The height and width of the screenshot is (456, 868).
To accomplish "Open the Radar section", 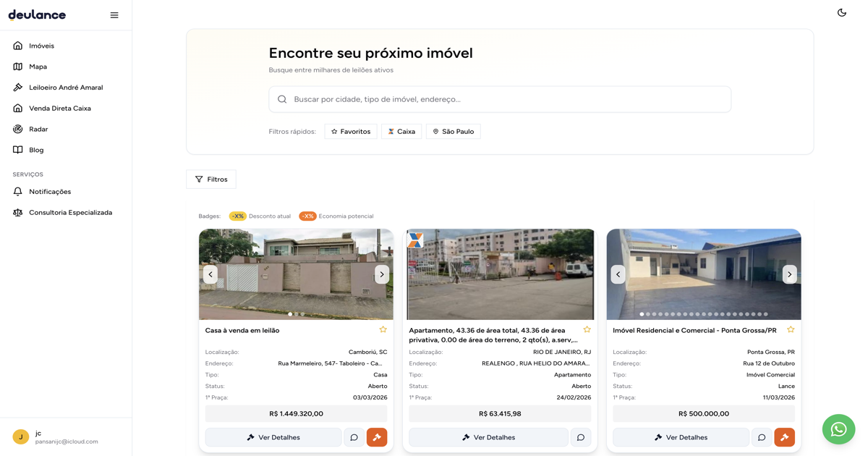I will point(66,129).
